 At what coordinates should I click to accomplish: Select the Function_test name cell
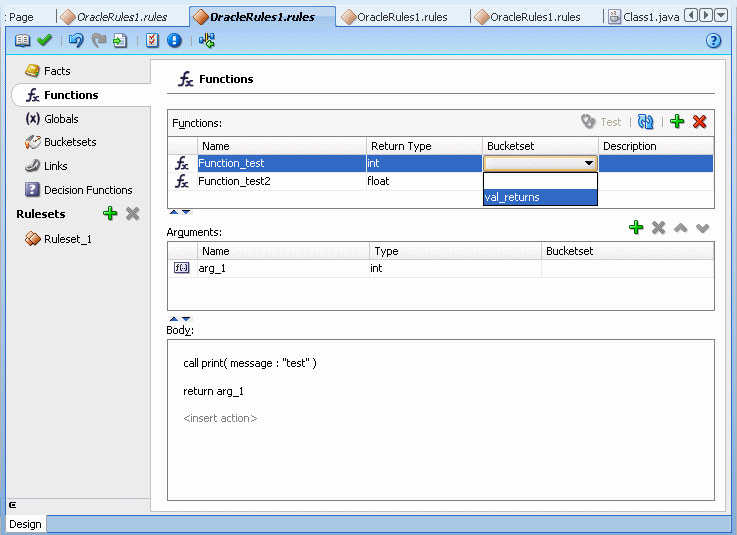282,163
